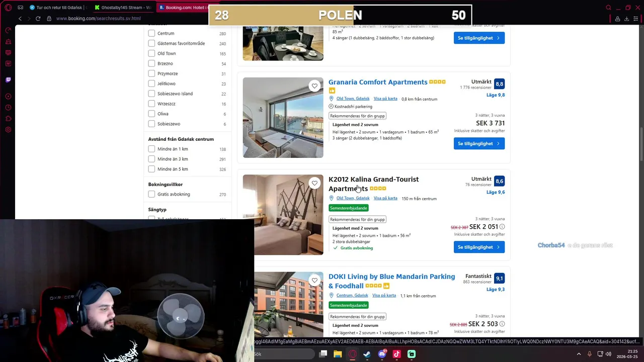This screenshot has width=644, height=362.
Task: Open the Opera GX main menu icon
Action: click(x=8, y=8)
